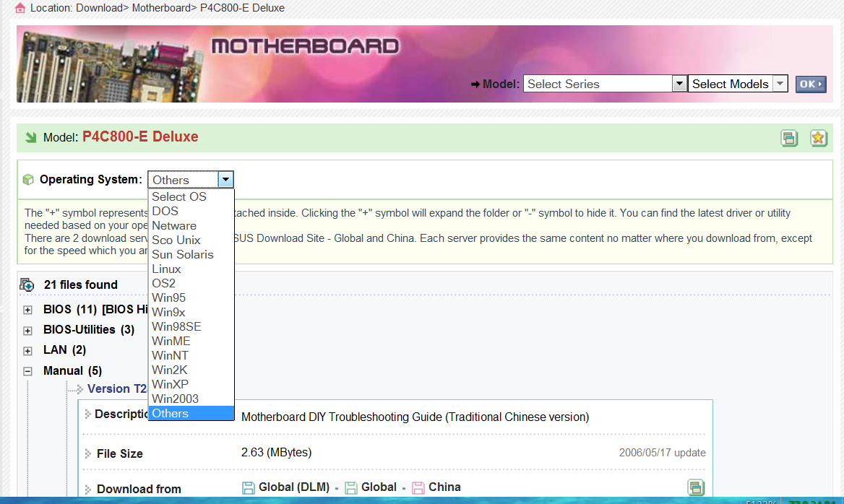
Task: Choose Win9x from the OS list
Action: [x=191, y=313]
